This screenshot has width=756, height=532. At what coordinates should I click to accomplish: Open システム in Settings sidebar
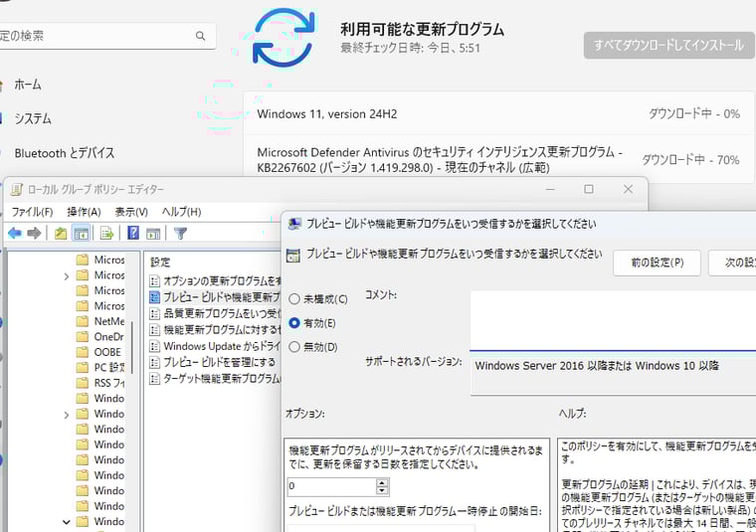coord(33,118)
